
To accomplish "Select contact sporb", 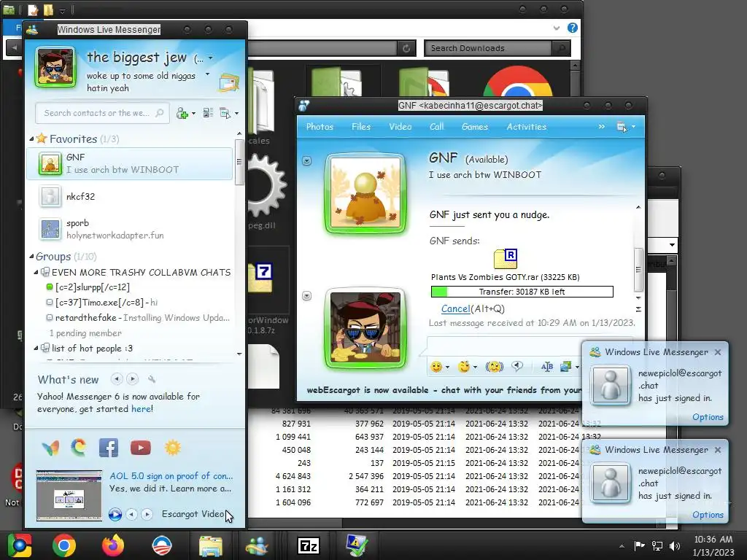I will pyautogui.click(x=128, y=229).
